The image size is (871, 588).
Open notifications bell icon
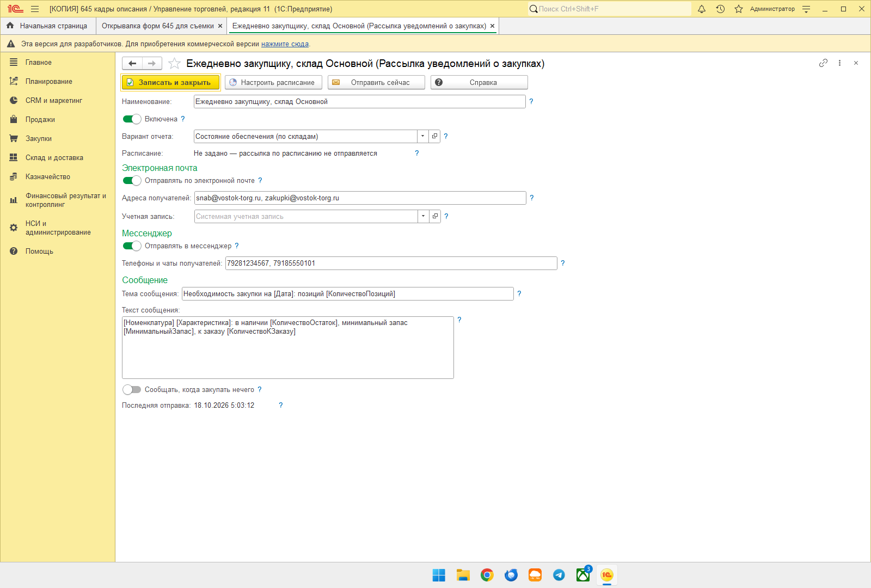tap(702, 9)
